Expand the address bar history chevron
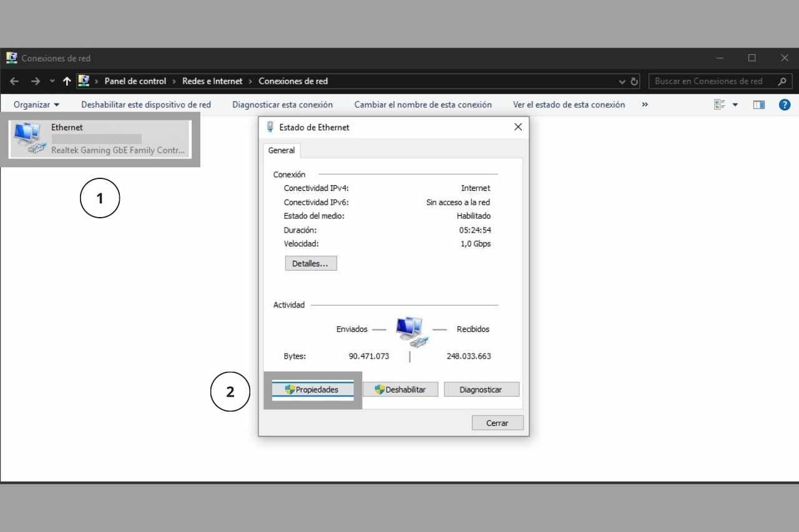Screen dimensions: 799x532 coord(621,81)
